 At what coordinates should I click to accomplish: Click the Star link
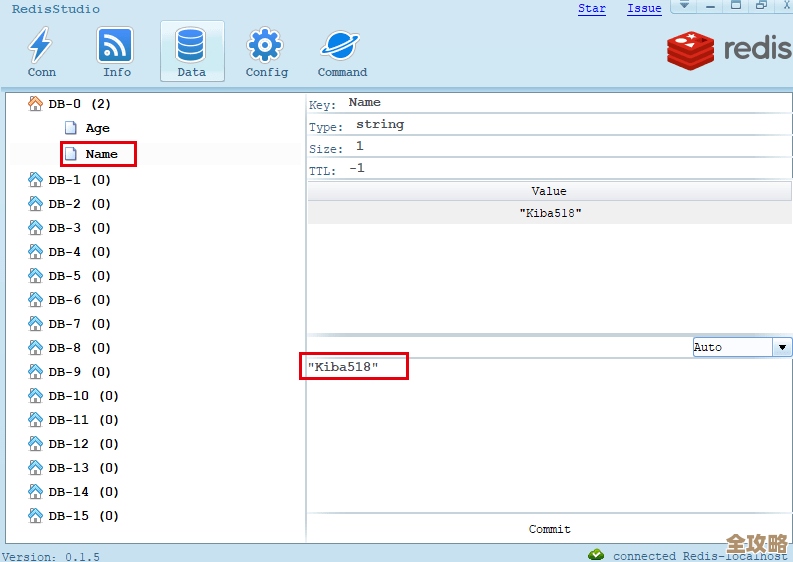592,8
